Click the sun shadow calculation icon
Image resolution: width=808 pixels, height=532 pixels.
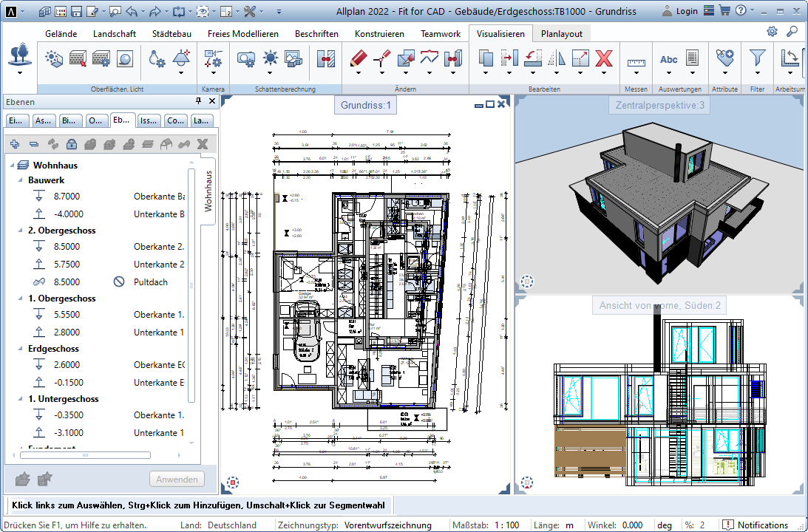(270, 58)
